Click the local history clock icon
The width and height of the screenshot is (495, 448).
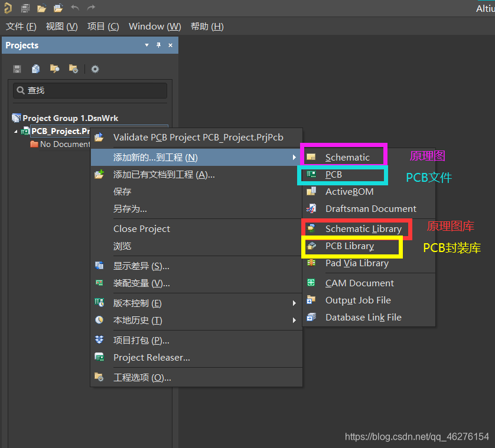point(99,320)
